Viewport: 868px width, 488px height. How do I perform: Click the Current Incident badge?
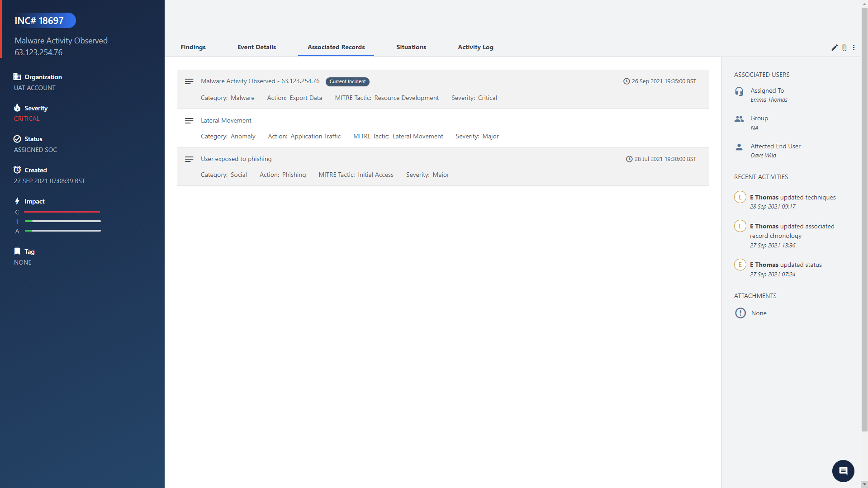(347, 82)
